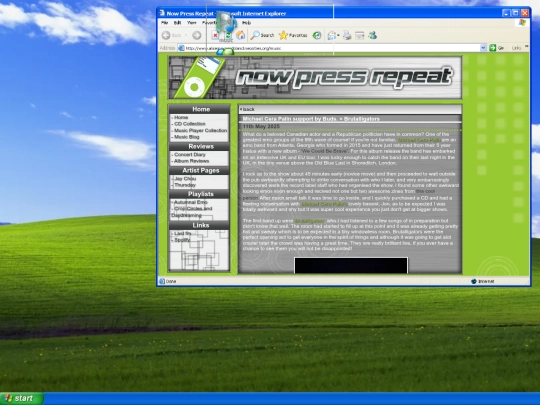Click the now press repeat banner

point(315,78)
